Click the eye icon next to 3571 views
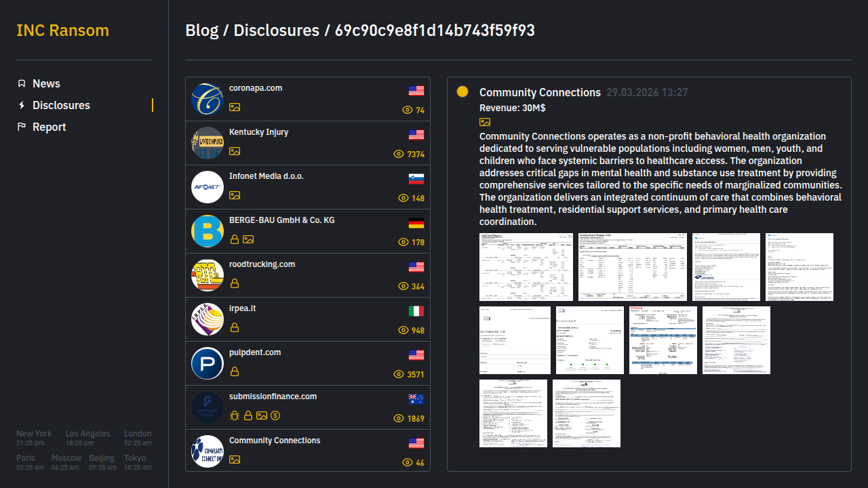 [x=399, y=374]
